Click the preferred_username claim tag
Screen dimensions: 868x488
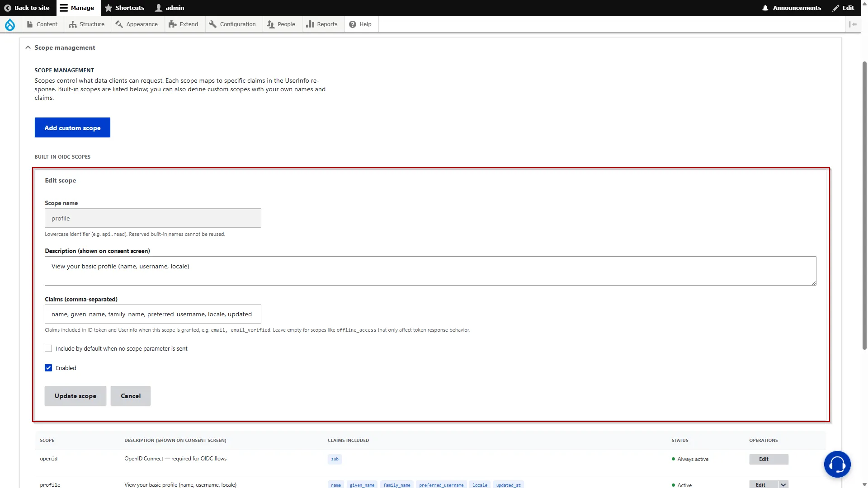point(441,485)
